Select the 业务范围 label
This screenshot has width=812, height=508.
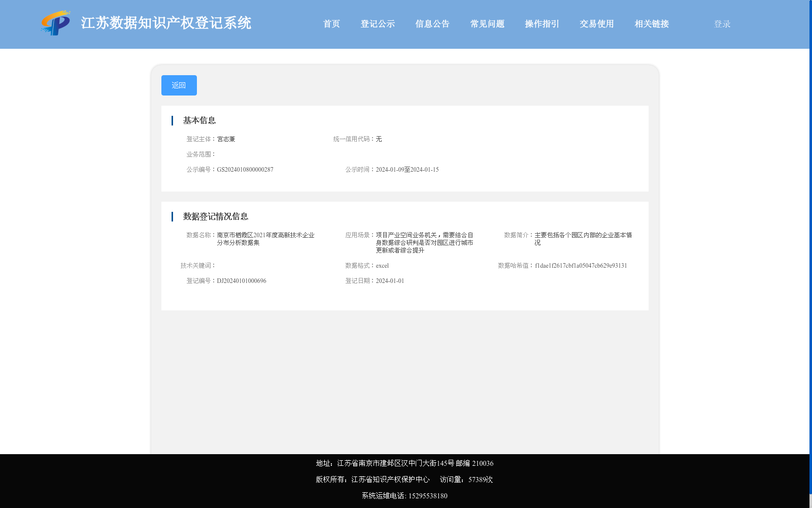pos(201,154)
